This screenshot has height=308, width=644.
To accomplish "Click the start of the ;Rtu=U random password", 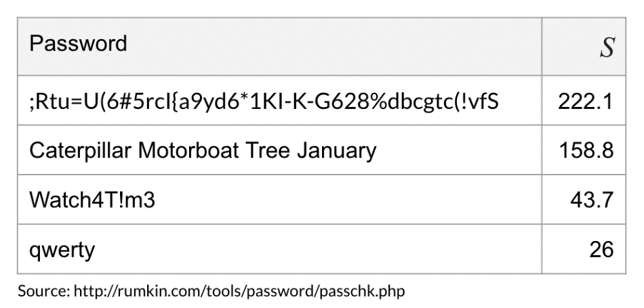I will (x=54, y=102).
